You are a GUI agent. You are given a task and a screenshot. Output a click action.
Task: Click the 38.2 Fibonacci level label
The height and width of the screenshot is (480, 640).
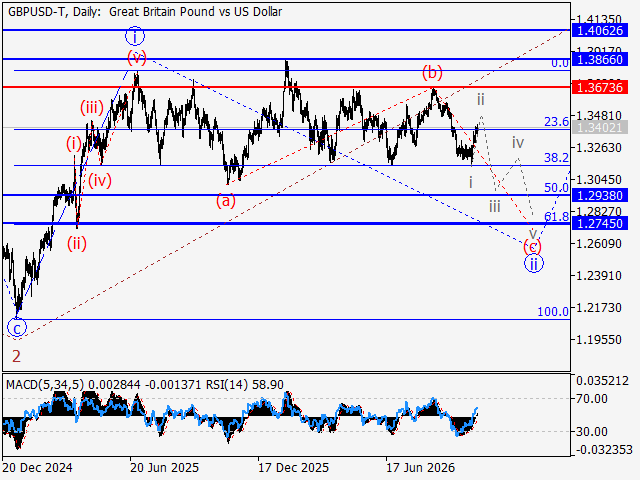pyautogui.click(x=556, y=158)
